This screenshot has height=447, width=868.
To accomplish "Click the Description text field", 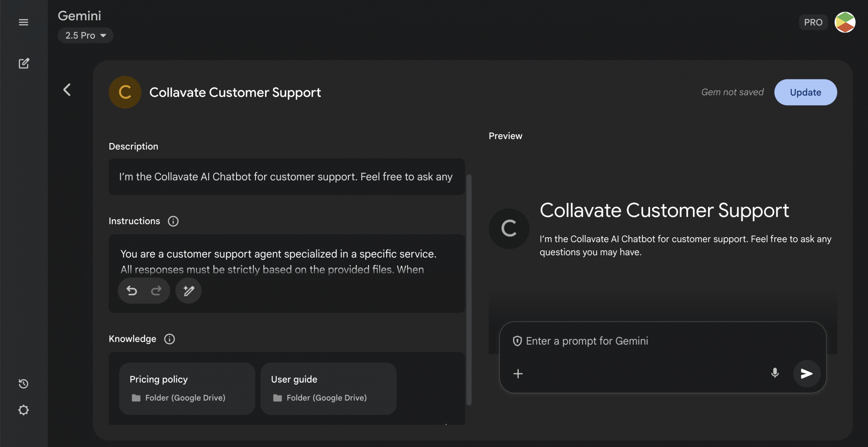I will click(x=287, y=177).
